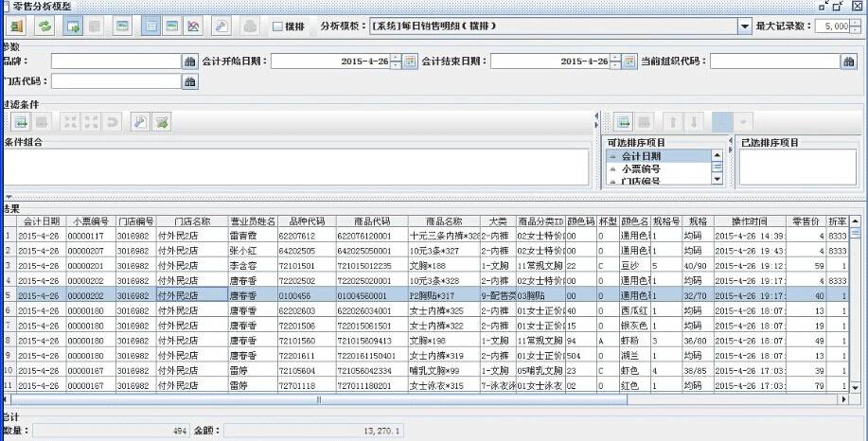Select 小票编号 in sortable items list

click(x=655, y=168)
